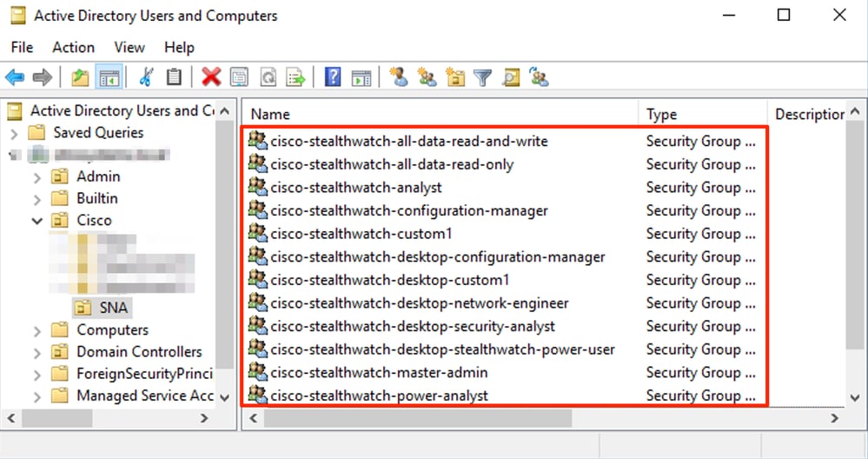Viewport: 868px width, 459px height.
Task: Click icon of cisco-stealthwatch-analyst group
Action: (x=258, y=187)
